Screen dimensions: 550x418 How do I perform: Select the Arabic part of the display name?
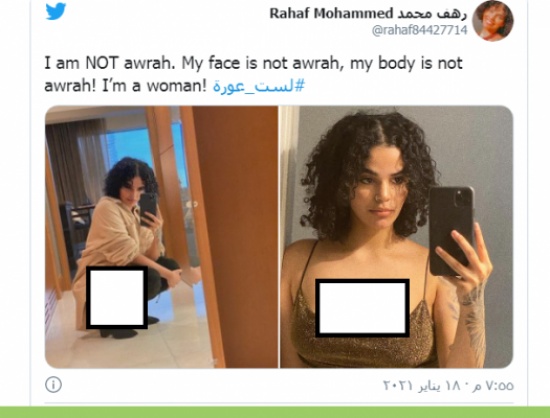pyautogui.click(x=432, y=13)
